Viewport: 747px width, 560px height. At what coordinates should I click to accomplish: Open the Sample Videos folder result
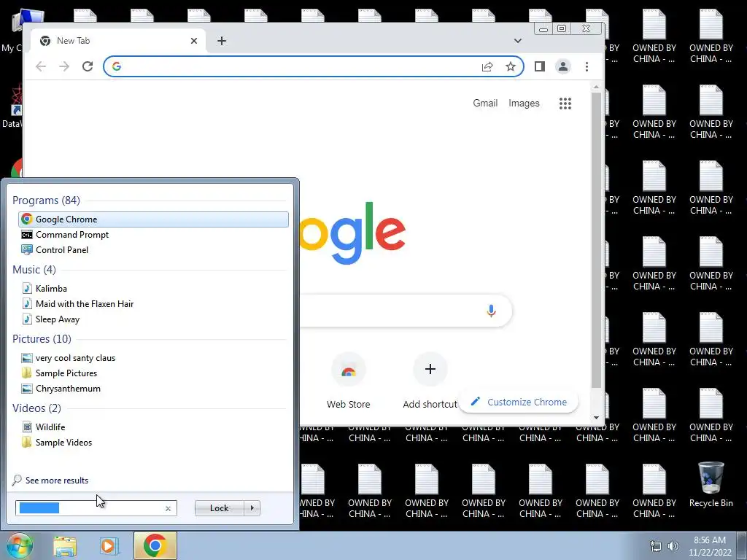153,442
